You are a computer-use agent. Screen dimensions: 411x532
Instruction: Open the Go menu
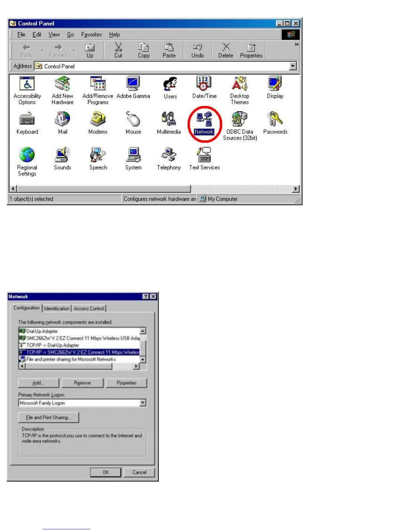point(71,35)
